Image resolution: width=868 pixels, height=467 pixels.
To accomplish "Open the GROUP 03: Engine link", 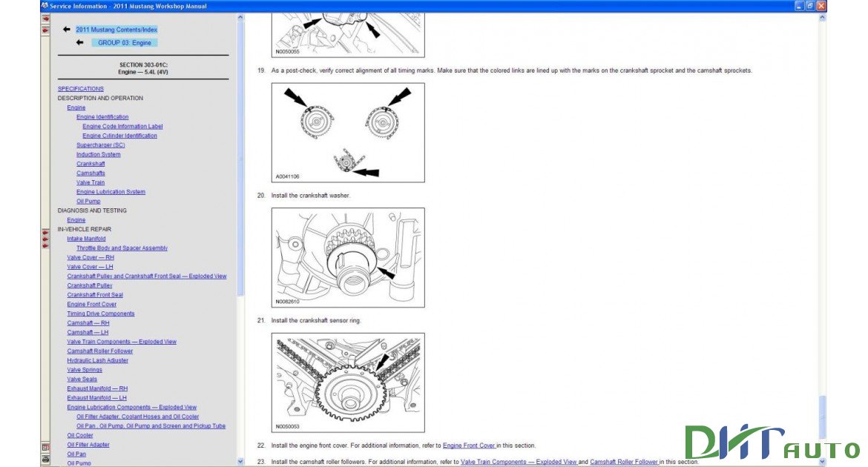I will pos(125,42).
